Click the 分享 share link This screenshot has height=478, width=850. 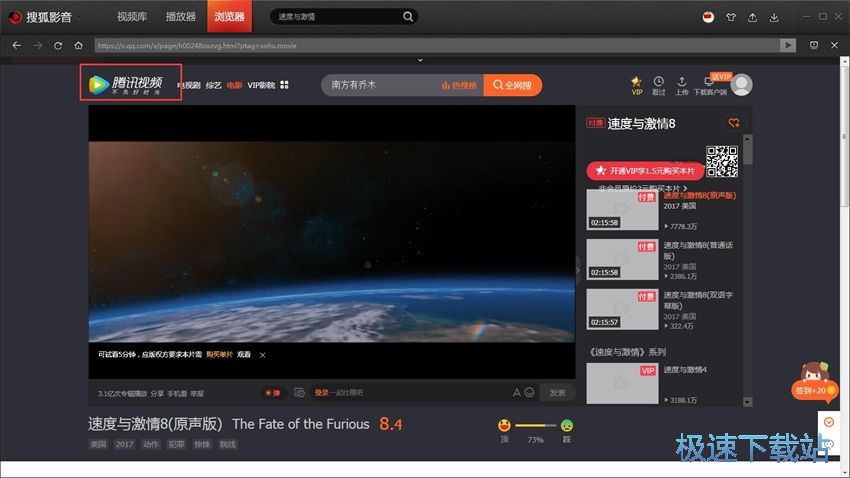tap(157, 393)
